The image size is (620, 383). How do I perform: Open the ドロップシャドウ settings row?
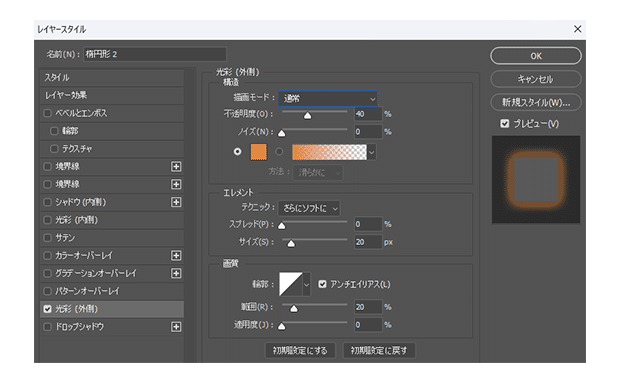point(112,326)
